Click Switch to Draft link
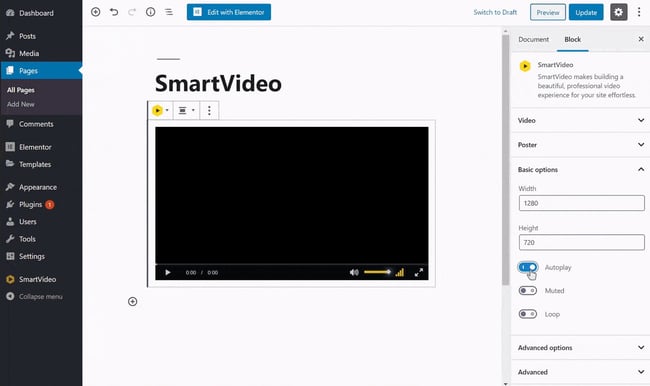650x386 pixels. point(495,12)
